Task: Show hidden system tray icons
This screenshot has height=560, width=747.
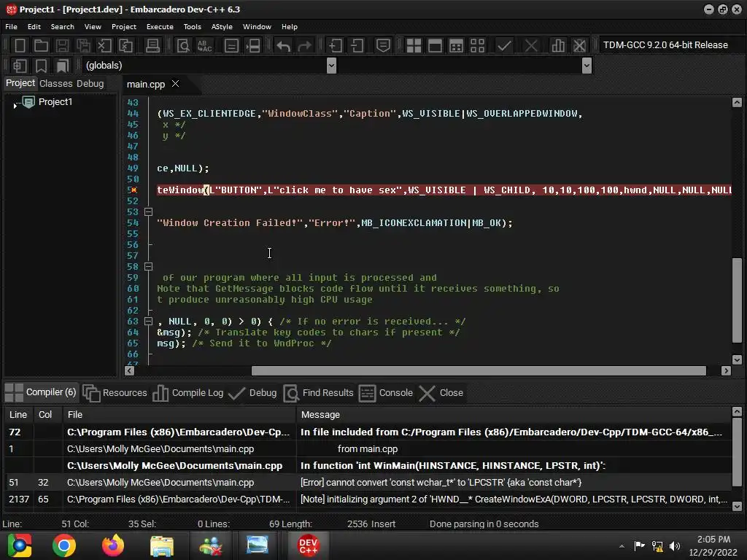Action: click(622, 546)
